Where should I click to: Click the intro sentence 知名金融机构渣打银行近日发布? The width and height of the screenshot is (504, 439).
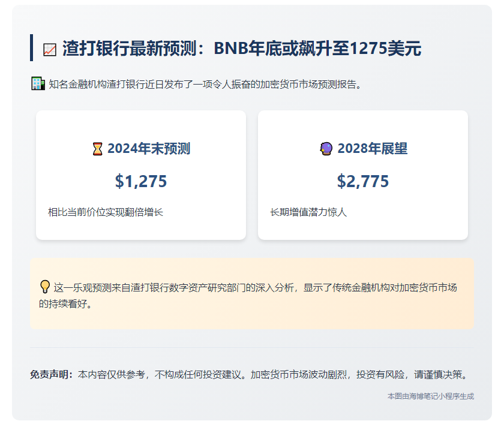(x=205, y=84)
